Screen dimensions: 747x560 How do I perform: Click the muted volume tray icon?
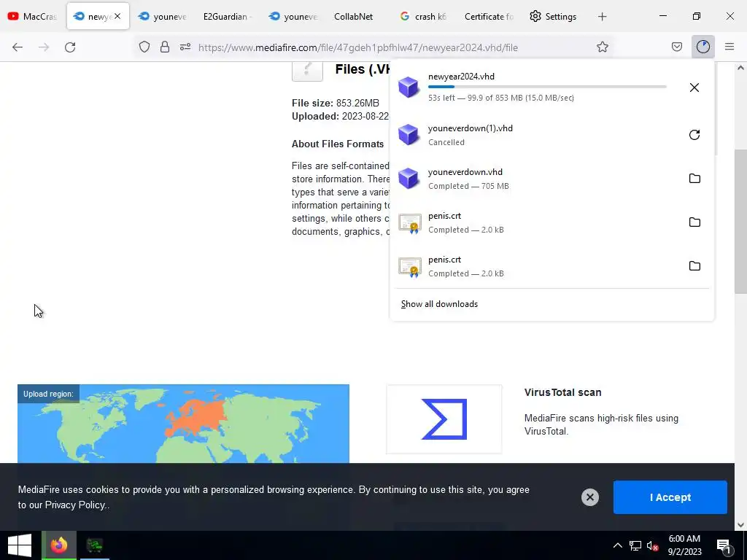click(x=652, y=545)
